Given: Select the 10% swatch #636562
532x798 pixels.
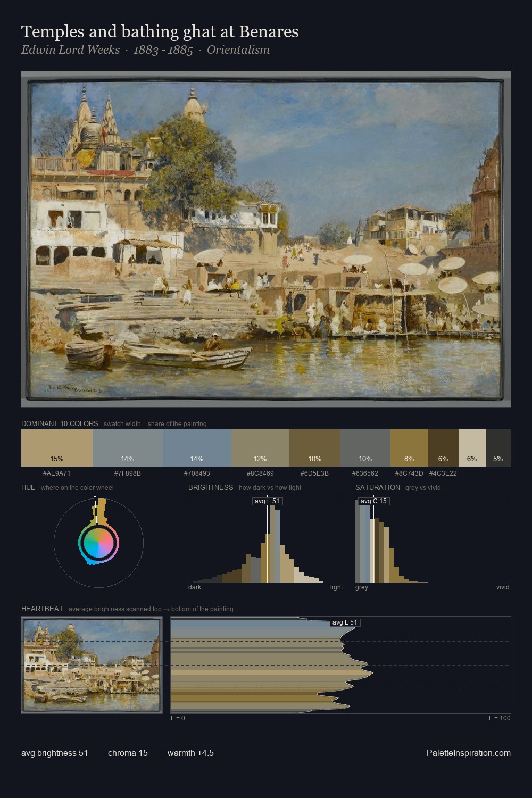Looking at the screenshot, I should pyautogui.click(x=365, y=447).
